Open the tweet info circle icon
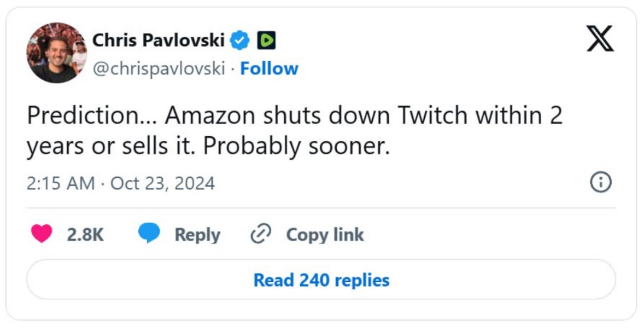Viewport: 644px width, 331px height. click(x=601, y=182)
